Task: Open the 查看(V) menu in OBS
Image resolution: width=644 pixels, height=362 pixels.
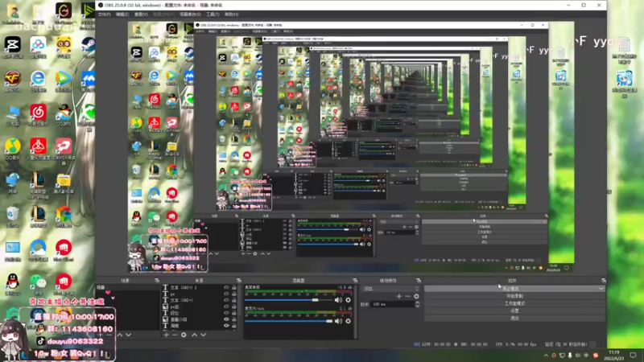Action: pos(141,14)
